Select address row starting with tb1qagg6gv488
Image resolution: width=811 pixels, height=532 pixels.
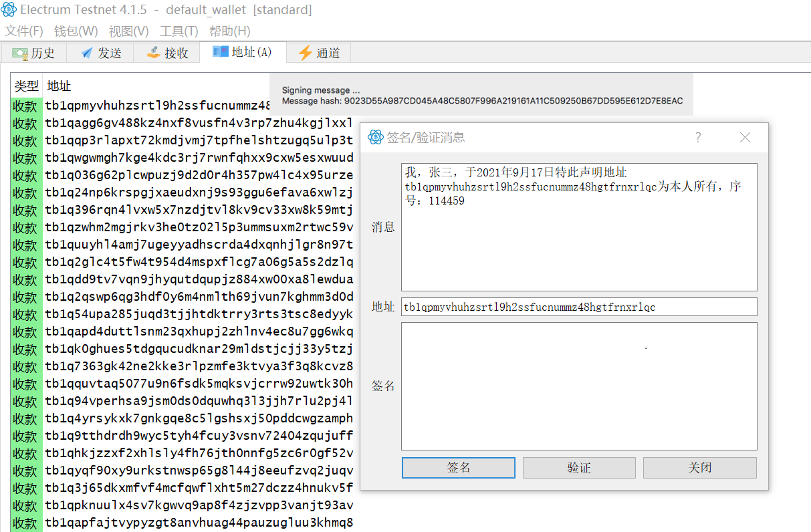point(199,123)
